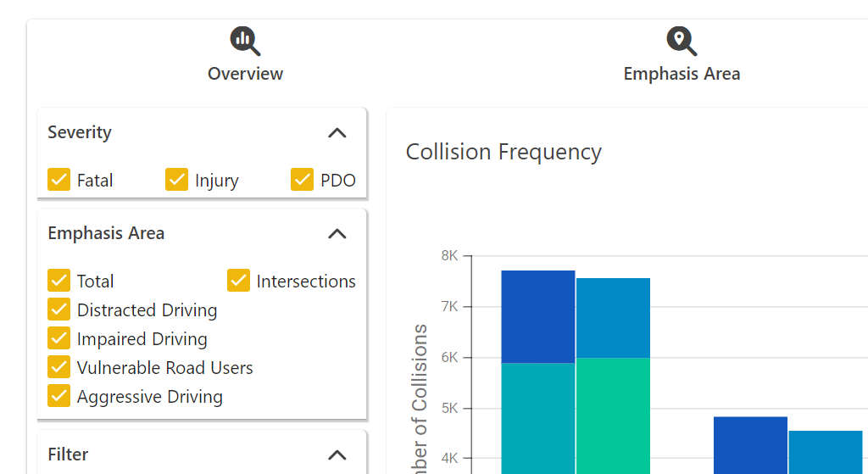Uncheck the Fatal severity checkbox

[x=59, y=180]
